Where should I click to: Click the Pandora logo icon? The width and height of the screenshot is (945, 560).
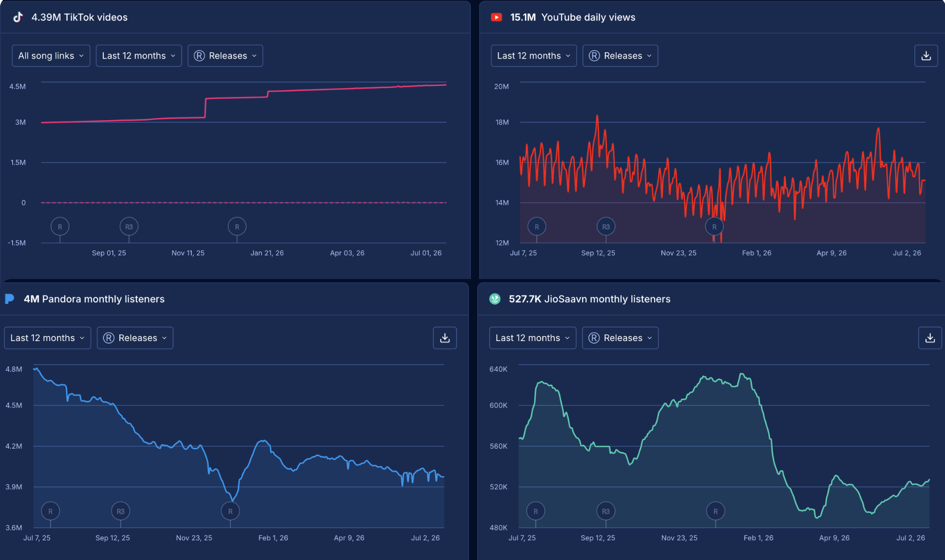coord(9,299)
